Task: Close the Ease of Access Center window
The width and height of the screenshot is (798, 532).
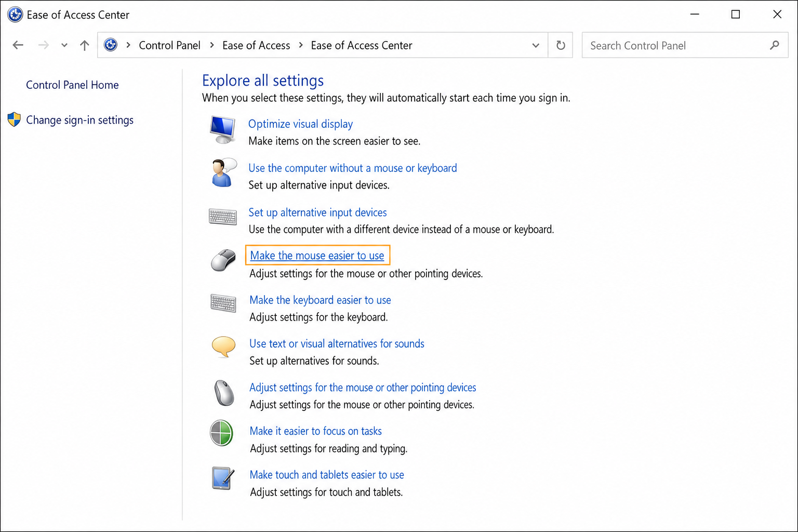Action: point(777,15)
